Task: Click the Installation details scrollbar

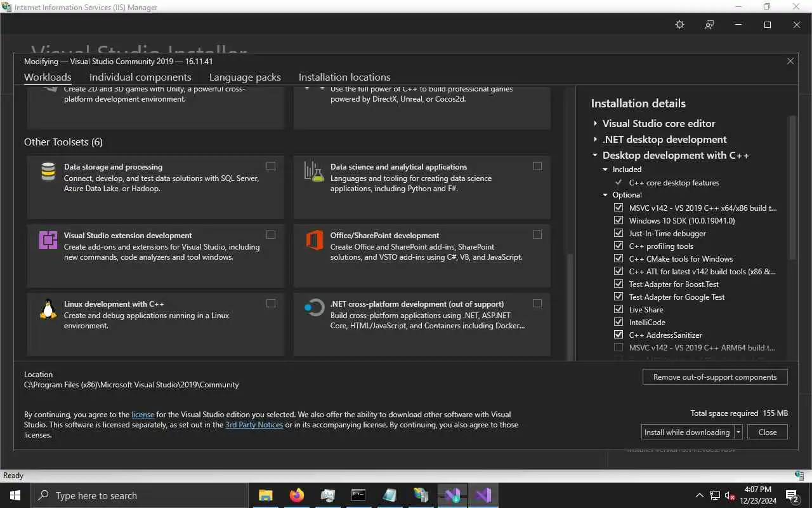Action: pos(792,187)
